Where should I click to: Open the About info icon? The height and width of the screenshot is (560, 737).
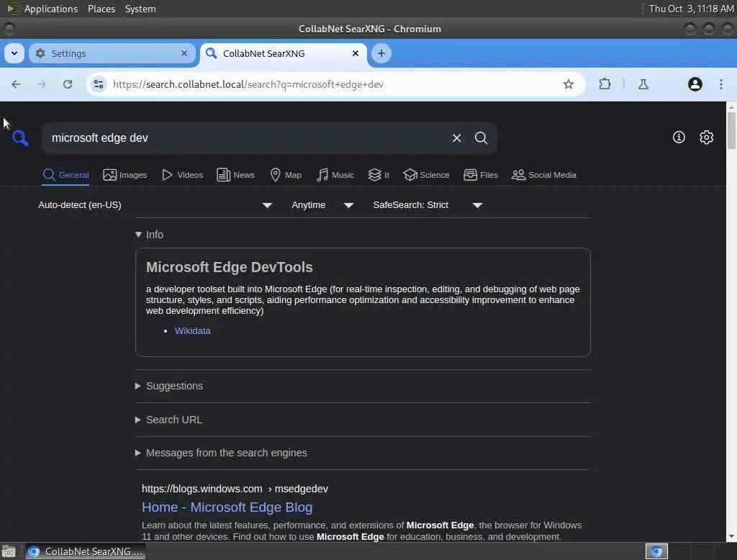coord(679,137)
